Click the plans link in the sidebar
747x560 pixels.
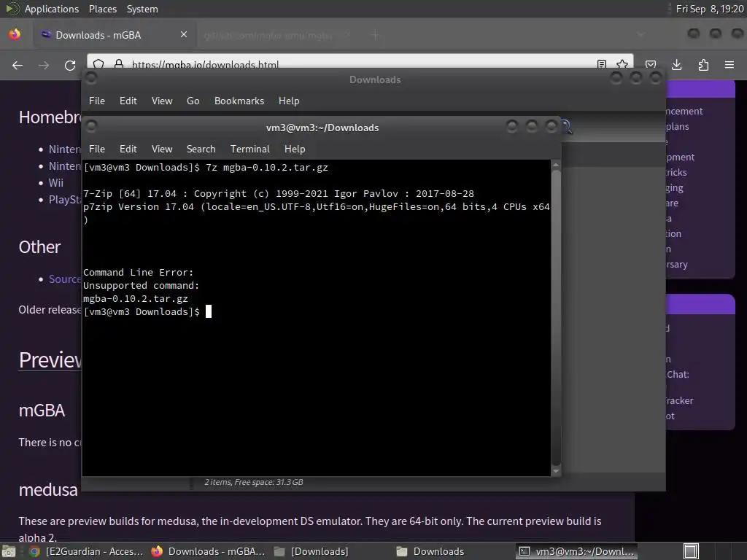pos(678,127)
